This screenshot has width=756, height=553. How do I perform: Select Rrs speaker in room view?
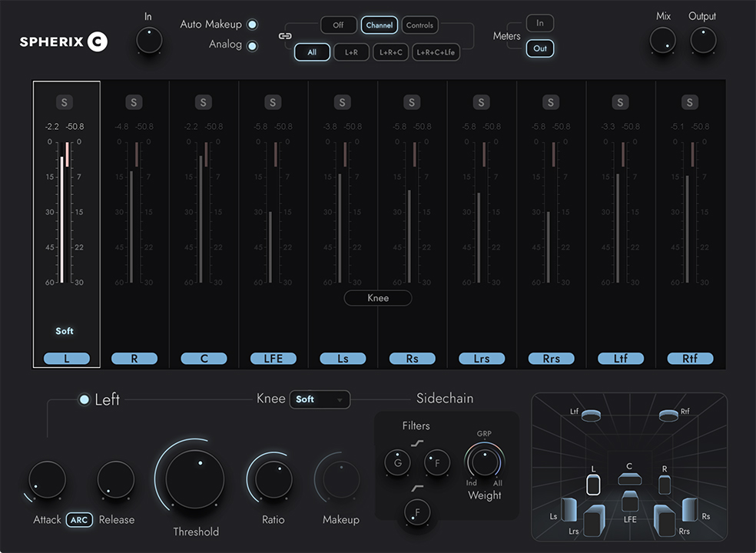[x=665, y=522]
